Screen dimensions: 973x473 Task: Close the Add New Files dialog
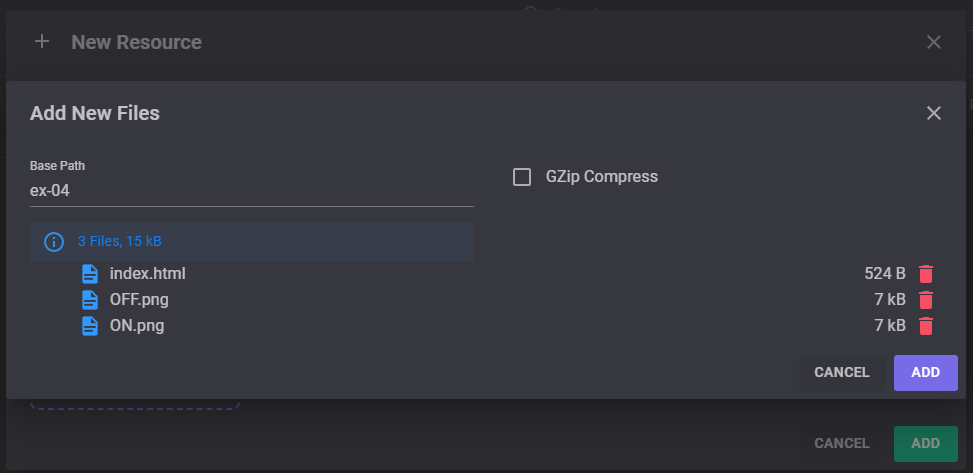[933, 113]
